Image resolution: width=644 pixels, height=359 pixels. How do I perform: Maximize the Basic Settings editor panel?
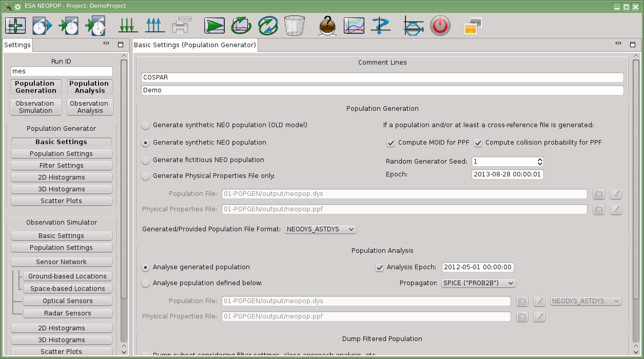pyautogui.click(x=633, y=45)
